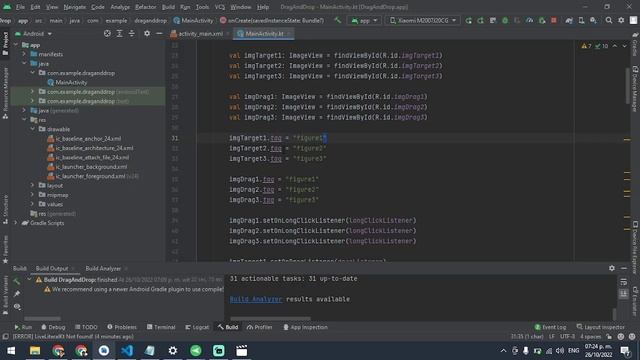Collapse all nodes in Project panel
This screenshot has height=360, width=640.
pyautogui.click(x=131, y=33)
